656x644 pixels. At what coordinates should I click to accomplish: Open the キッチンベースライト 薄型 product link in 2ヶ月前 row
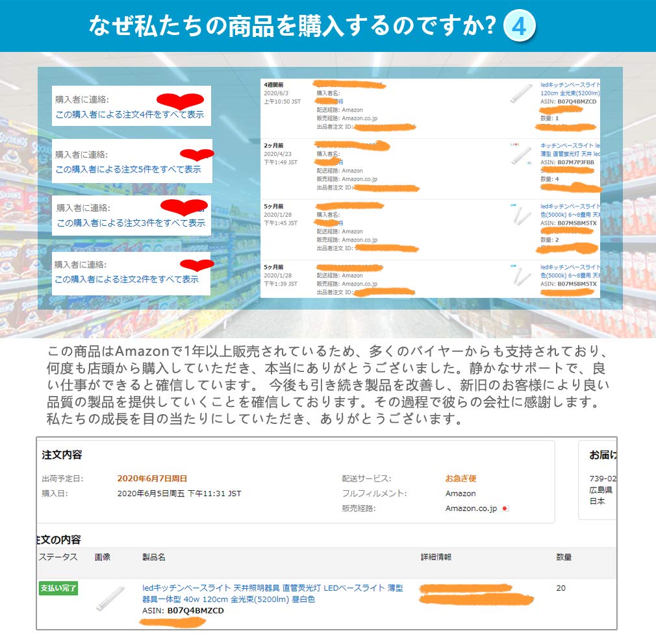click(x=570, y=150)
